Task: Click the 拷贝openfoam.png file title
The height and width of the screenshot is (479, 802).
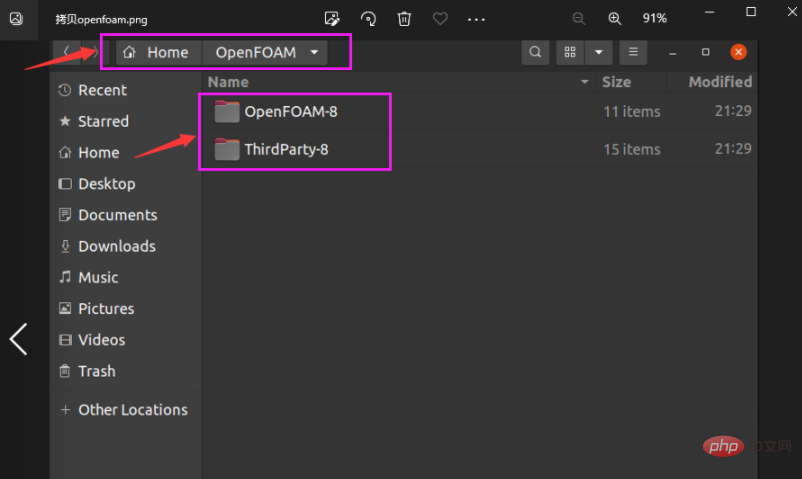Action: tap(101, 19)
